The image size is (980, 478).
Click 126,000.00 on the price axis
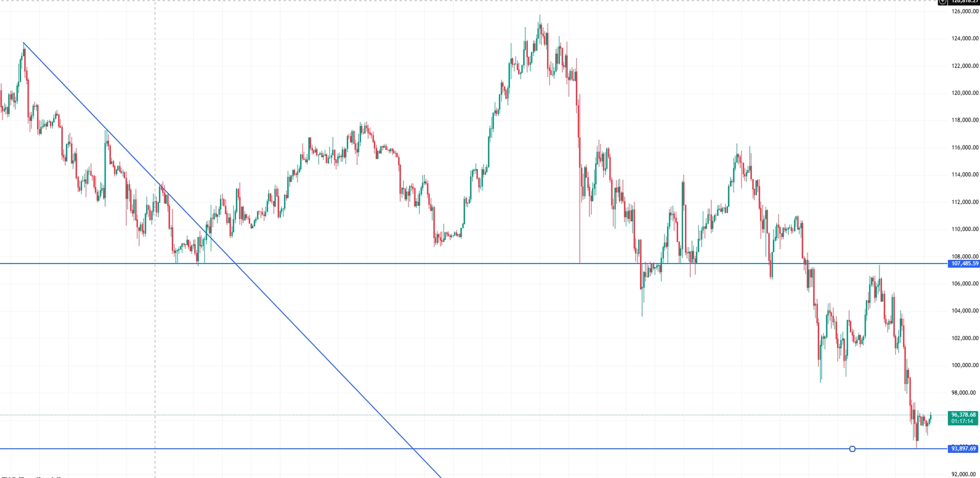pos(965,11)
